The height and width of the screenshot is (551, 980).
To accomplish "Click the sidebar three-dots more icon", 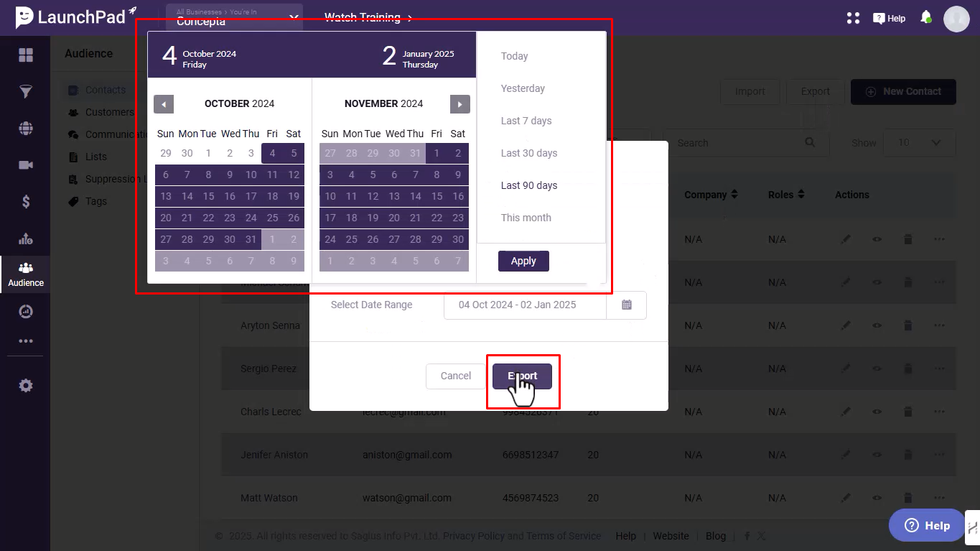I will click(x=26, y=341).
